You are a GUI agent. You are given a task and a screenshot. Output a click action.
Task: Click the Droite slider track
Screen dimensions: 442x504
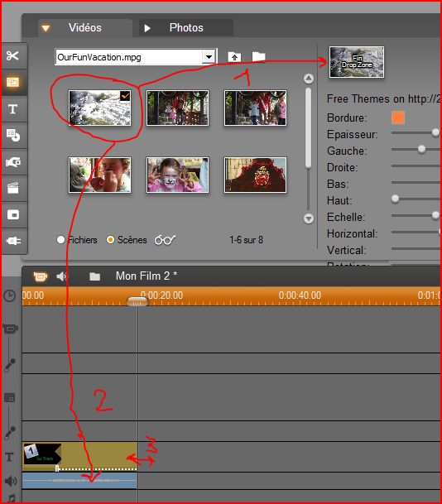[416, 166]
